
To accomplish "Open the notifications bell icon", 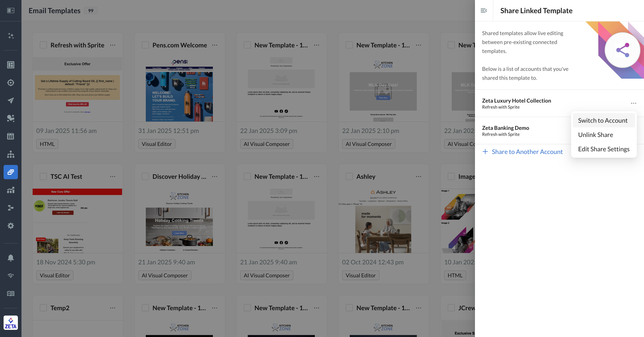I will coord(11,258).
